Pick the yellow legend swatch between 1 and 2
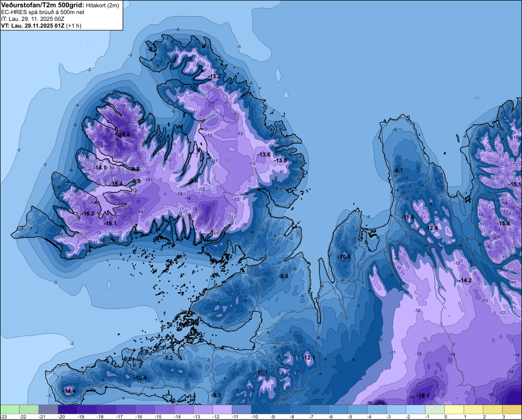Screen dimensions: 522x420 473,409
